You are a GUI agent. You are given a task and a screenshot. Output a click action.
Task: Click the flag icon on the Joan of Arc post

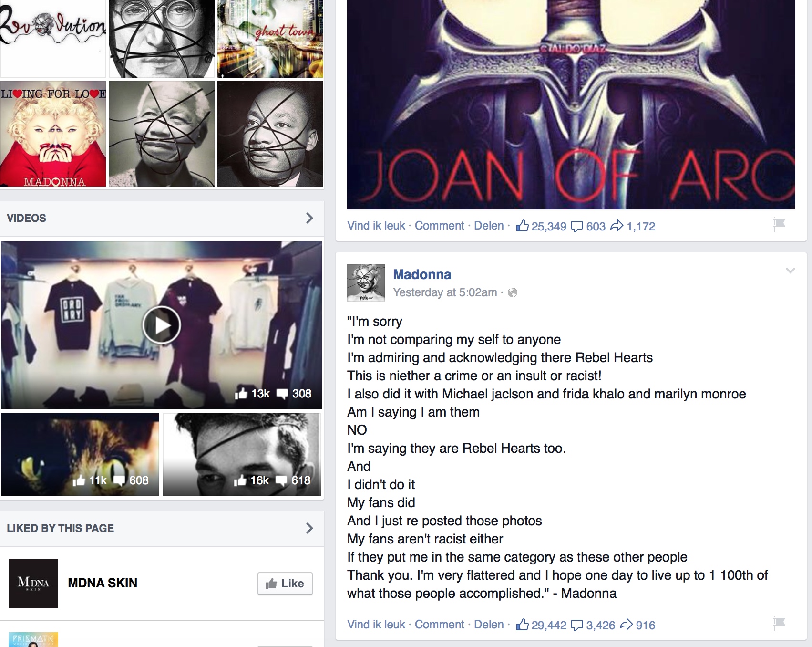(779, 224)
